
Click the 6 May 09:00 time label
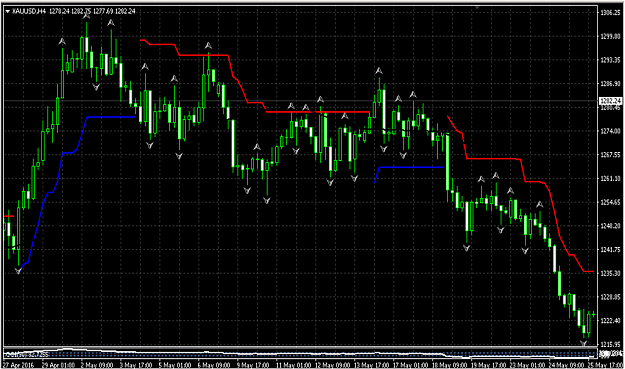point(213,365)
